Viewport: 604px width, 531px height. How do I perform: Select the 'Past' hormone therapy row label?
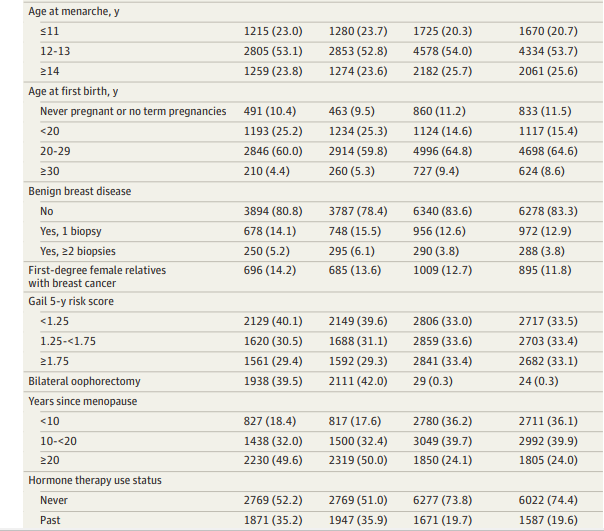52,519
